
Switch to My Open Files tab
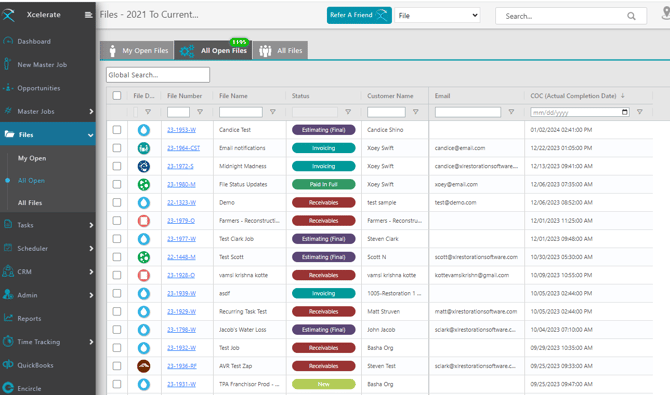coord(137,50)
